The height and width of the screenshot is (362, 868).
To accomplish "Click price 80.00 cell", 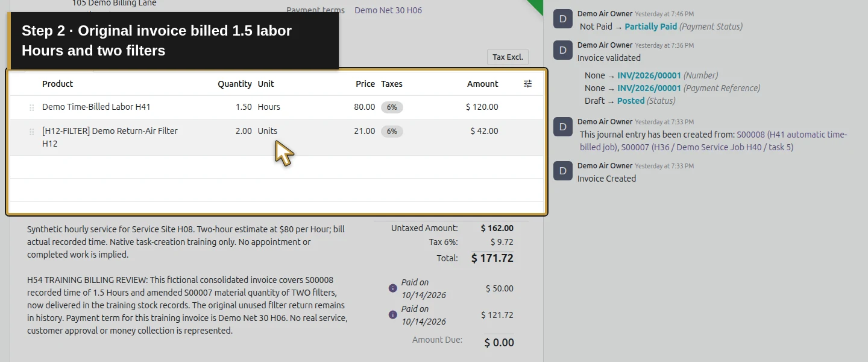I will 365,107.
